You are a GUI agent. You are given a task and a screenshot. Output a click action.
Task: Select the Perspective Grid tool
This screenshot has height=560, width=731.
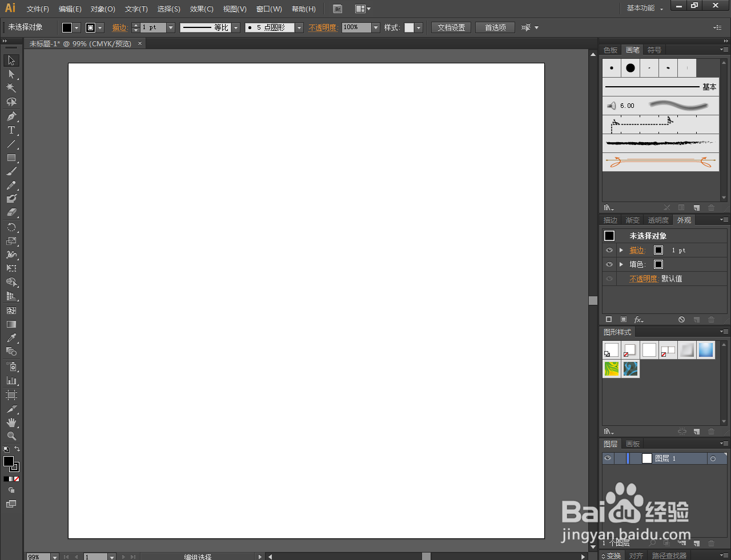pos(11,296)
